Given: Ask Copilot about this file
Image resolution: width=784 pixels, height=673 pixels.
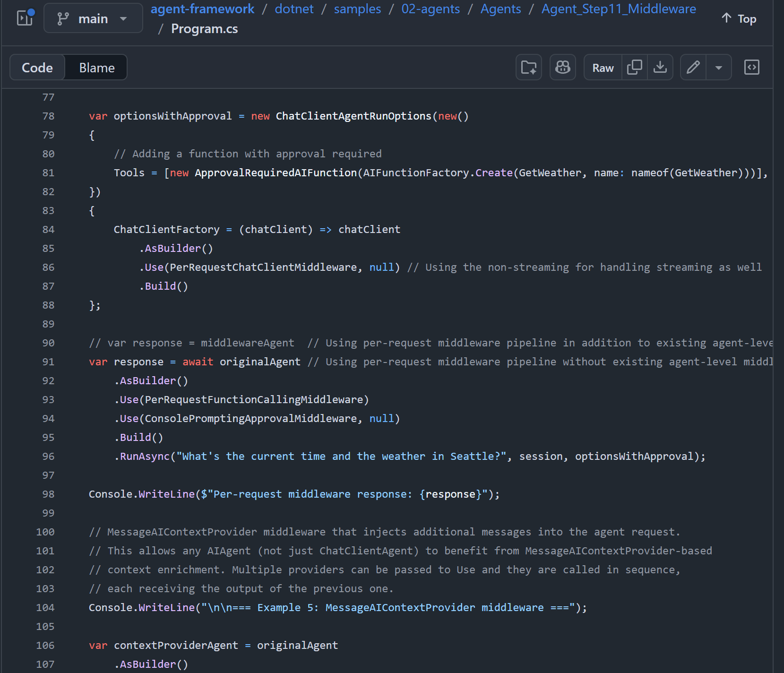Looking at the screenshot, I should (x=562, y=68).
